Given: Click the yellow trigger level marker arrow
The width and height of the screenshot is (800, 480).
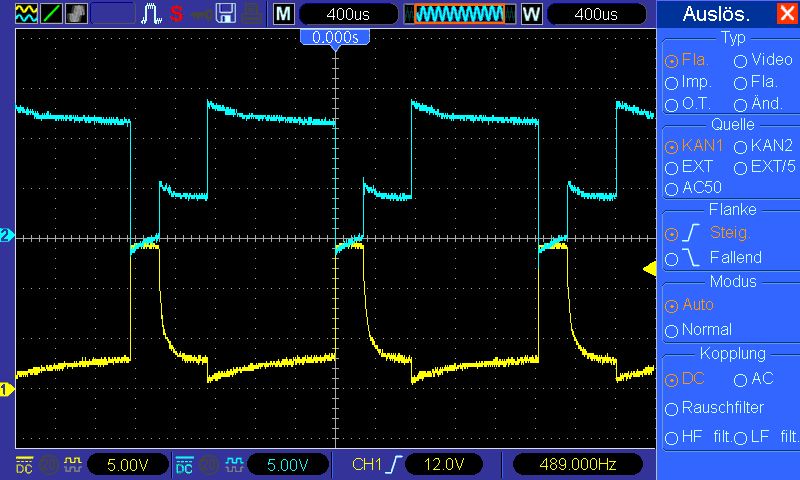Looking at the screenshot, I should click(648, 268).
